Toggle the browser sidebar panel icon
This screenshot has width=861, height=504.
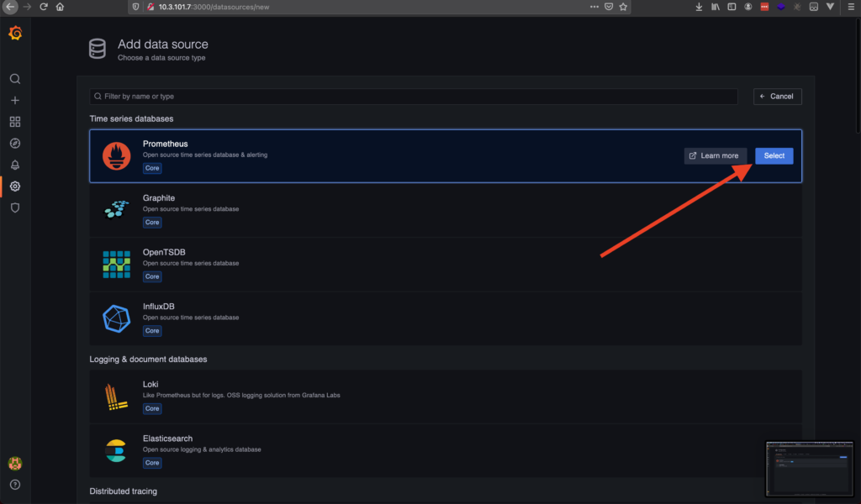click(x=732, y=7)
